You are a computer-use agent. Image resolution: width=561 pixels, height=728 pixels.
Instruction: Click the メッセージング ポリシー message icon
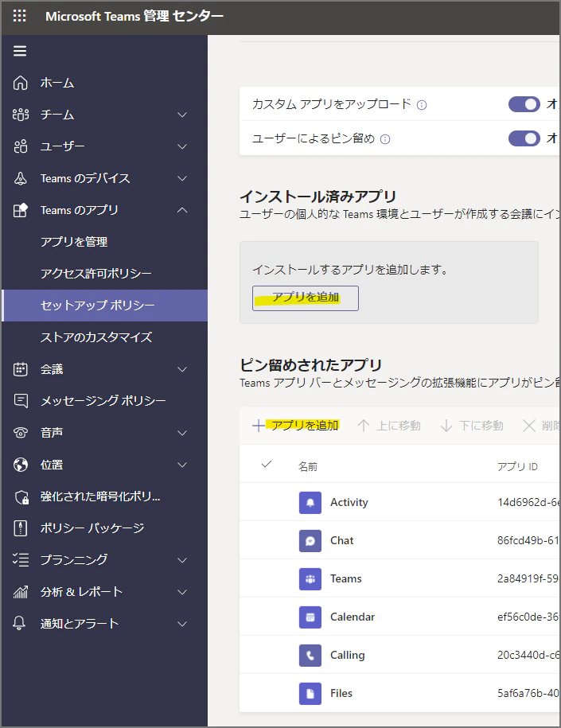(x=20, y=401)
